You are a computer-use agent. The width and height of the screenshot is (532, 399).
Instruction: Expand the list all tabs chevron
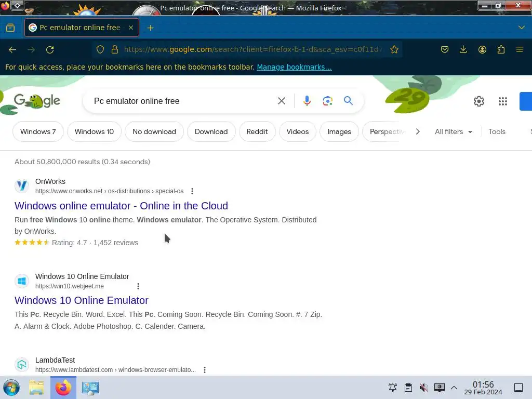pyautogui.click(x=522, y=28)
